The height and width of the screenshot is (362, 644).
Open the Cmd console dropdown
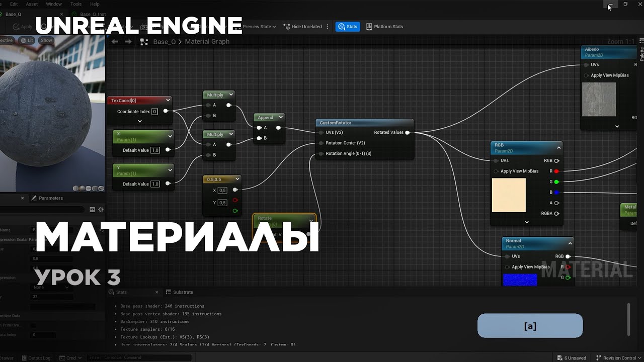pos(70,358)
